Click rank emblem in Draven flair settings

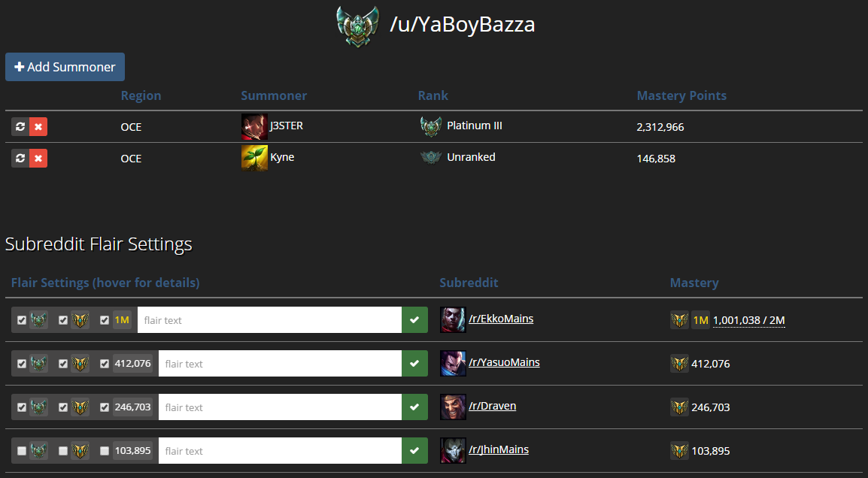[x=38, y=407]
